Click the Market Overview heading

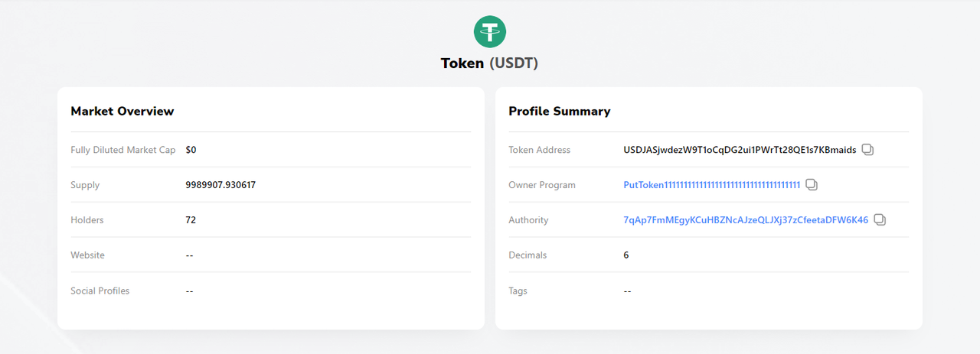122,112
